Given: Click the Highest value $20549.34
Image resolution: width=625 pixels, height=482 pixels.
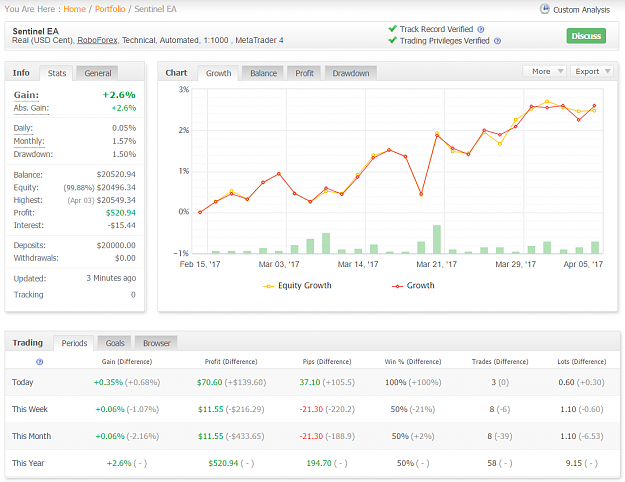Looking at the screenshot, I should pos(116,200).
